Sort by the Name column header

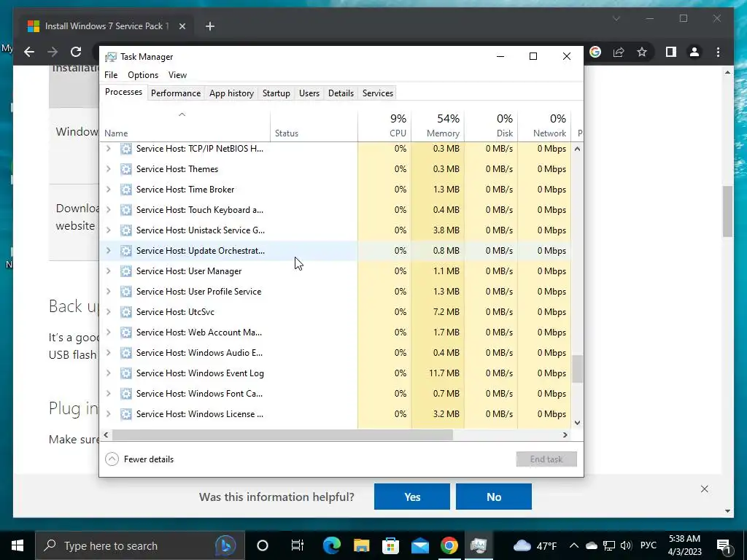point(185,126)
